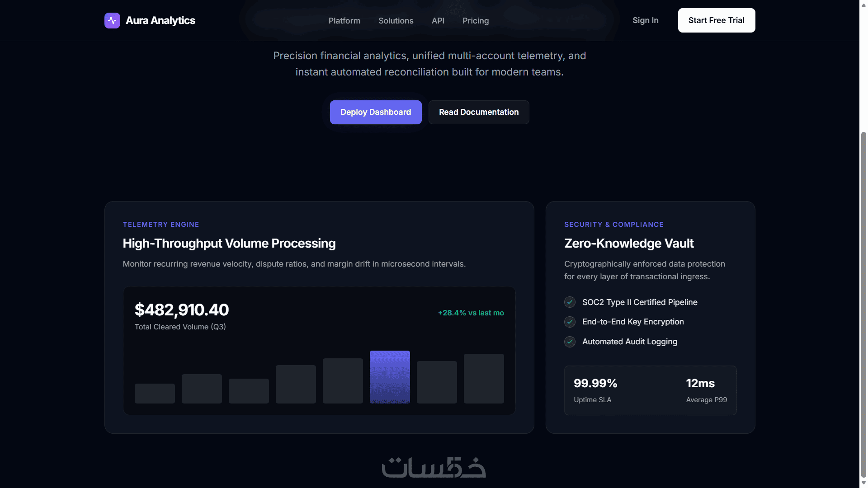
Task: Open the Pricing page link
Action: (x=475, y=21)
